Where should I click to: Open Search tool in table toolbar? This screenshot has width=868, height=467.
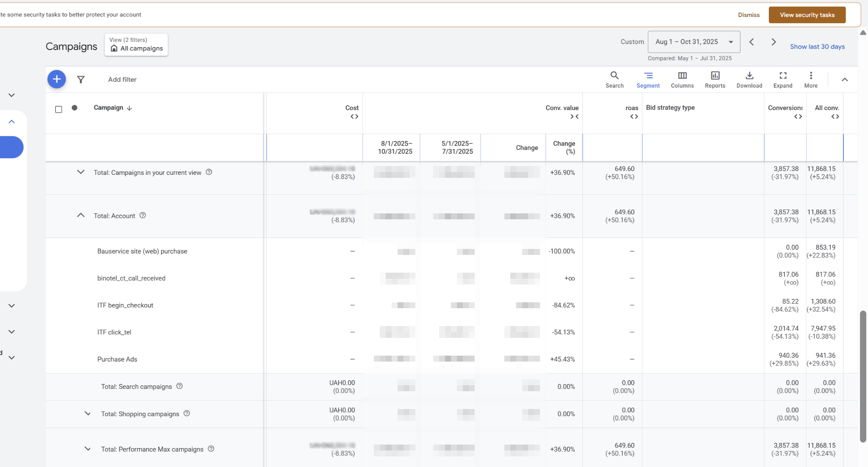click(x=614, y=80)
